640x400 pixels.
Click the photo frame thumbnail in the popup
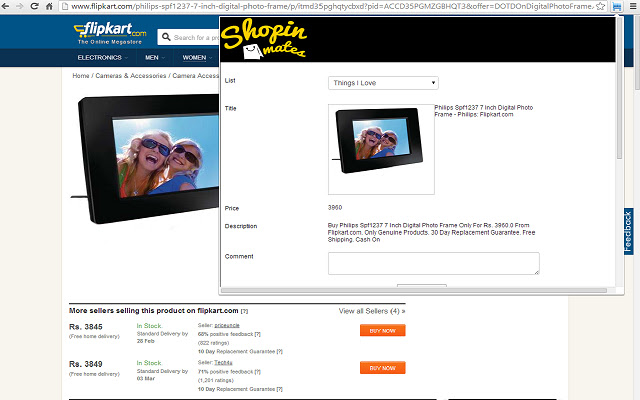(x=381, y=149)
